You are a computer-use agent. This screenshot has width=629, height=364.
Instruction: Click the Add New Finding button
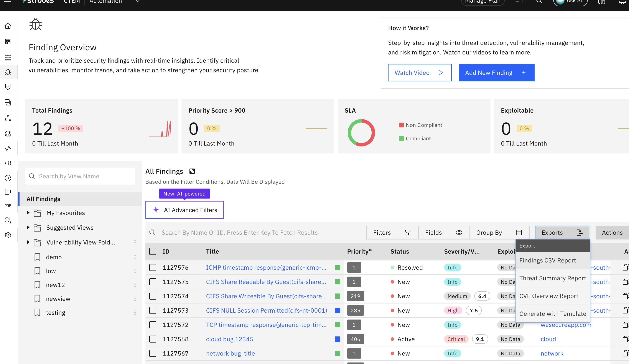[x=496, y=73]
